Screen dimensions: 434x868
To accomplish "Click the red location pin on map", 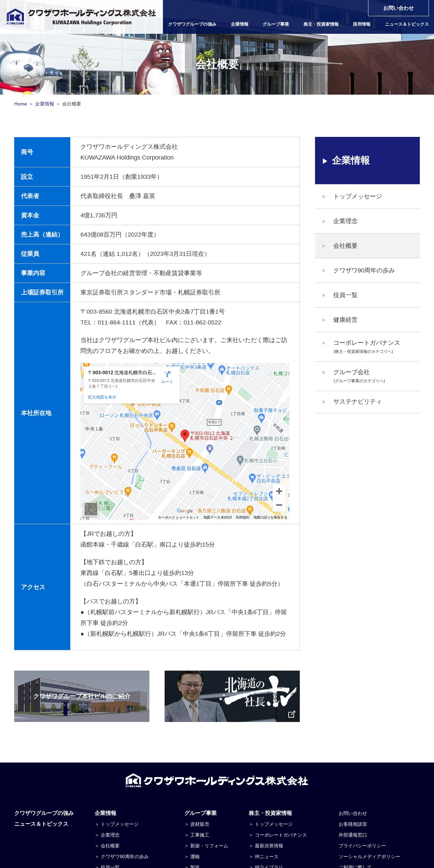I will tap(185, 435).
